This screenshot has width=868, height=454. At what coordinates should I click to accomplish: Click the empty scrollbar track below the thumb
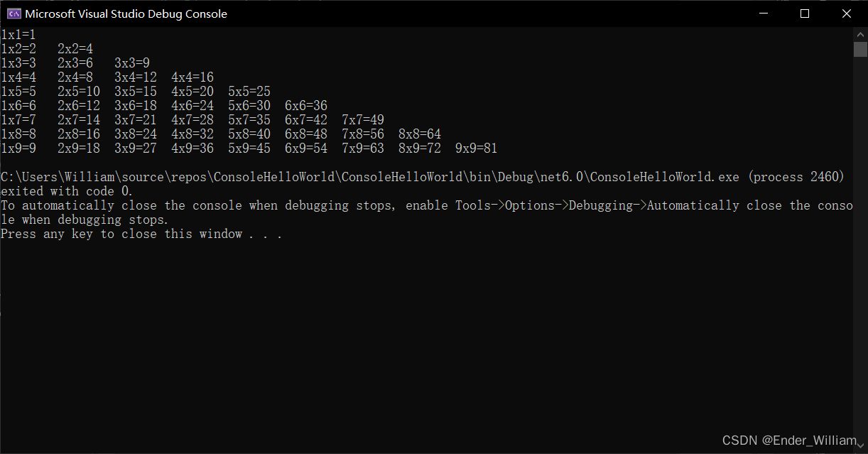click(x=860, y=249)
